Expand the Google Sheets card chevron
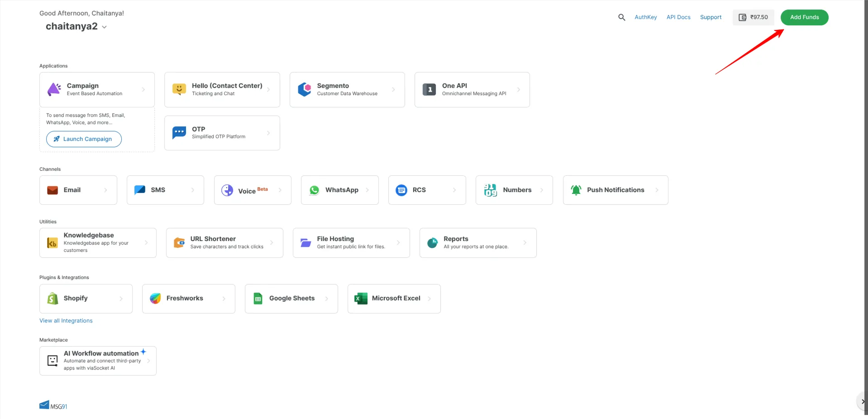 [x=327, y=299]
